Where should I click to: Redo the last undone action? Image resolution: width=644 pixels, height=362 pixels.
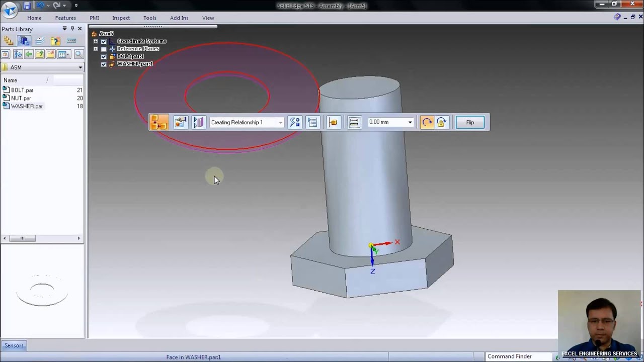(56, 6)
